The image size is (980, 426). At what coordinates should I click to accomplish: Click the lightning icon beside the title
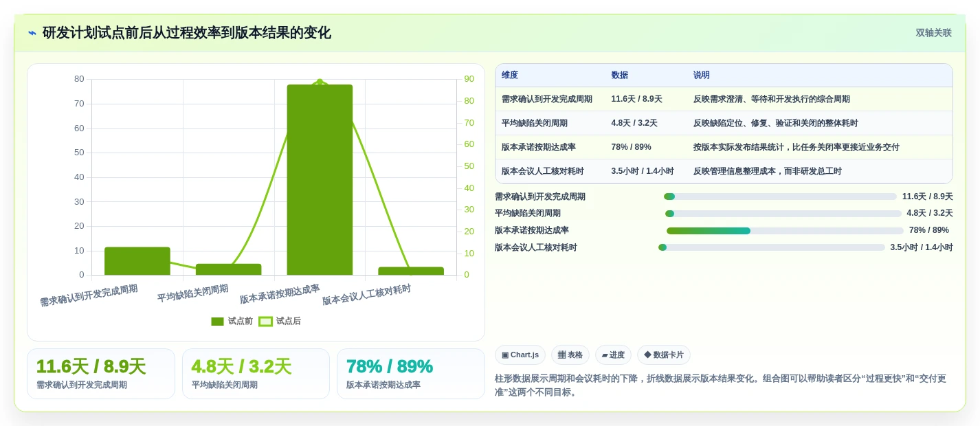click(x=32, y=33)
